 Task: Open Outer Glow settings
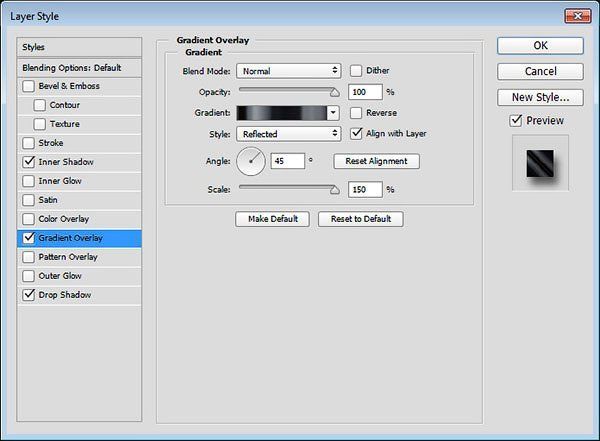pos(60,276)
